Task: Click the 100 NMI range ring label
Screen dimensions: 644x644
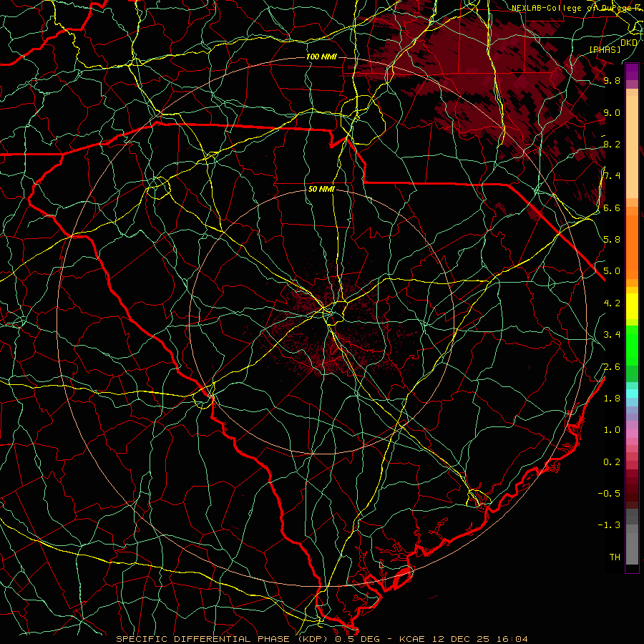Action: (x=321, y=57)
